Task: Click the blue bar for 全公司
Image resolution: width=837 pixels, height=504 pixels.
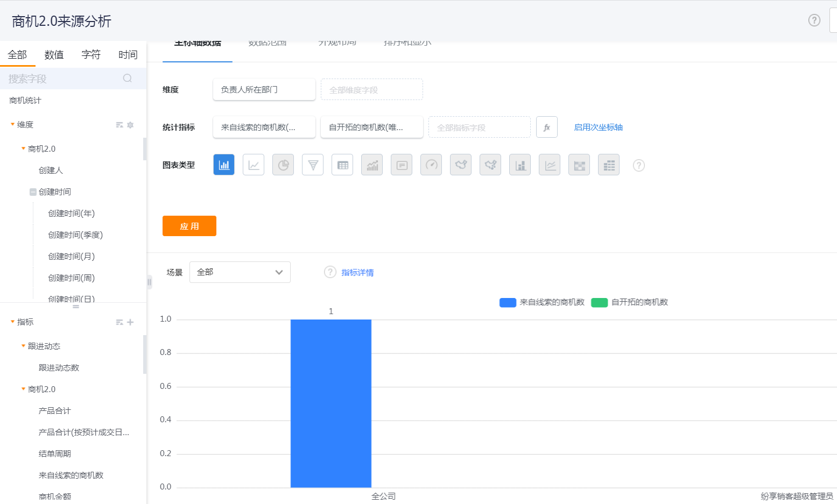Action: point(330,403)
